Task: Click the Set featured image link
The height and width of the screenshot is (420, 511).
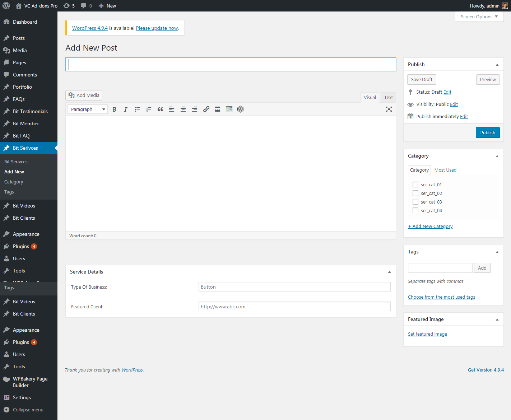Action: pyautogui.click(x=427, y=334)
